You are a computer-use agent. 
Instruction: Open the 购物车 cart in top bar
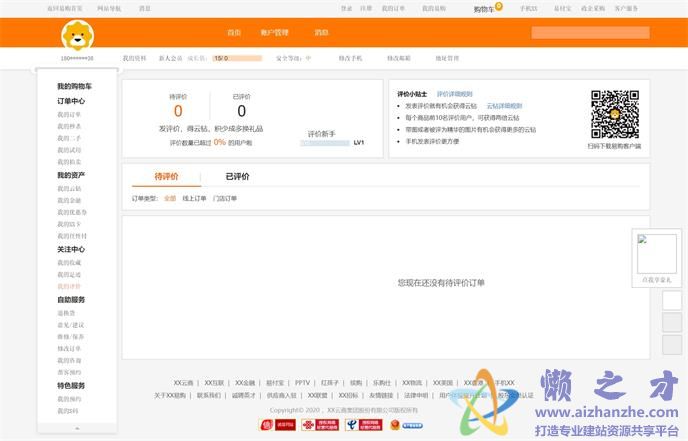(484, 9)
